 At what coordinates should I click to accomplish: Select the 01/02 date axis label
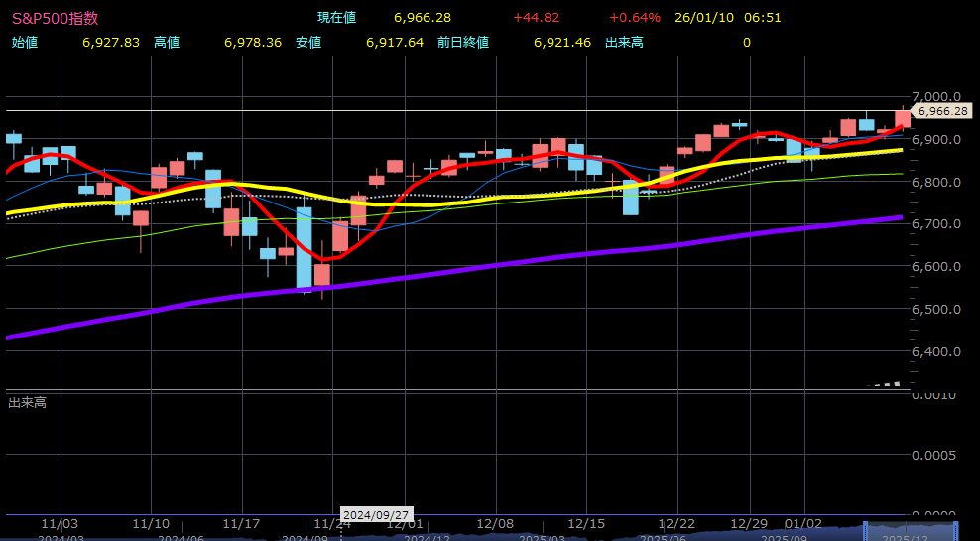tap(801, 523)
